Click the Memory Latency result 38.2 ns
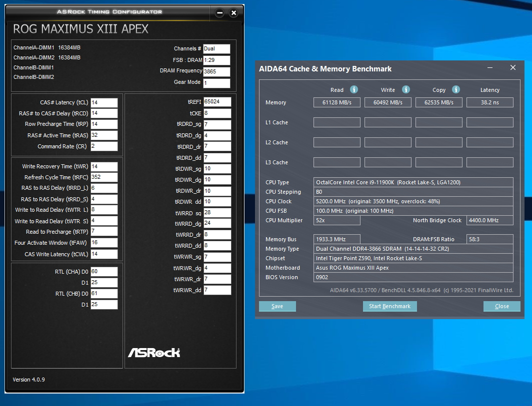 (x=490, y=102)
